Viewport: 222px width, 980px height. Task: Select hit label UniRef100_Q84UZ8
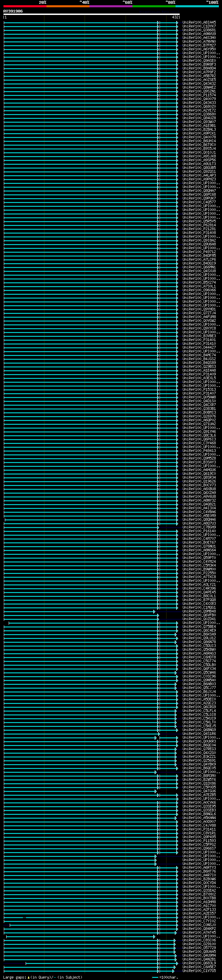199,118
